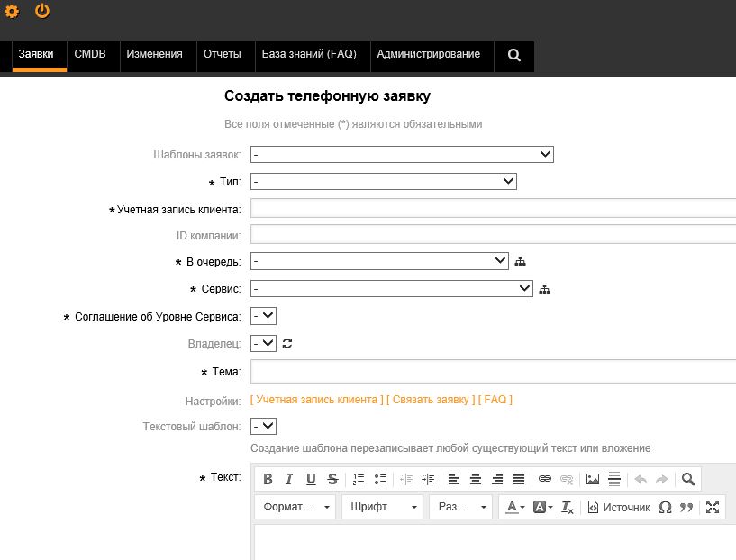
Task: Maximize the editor with the fullscreen icon
Action: click(713, 507)
